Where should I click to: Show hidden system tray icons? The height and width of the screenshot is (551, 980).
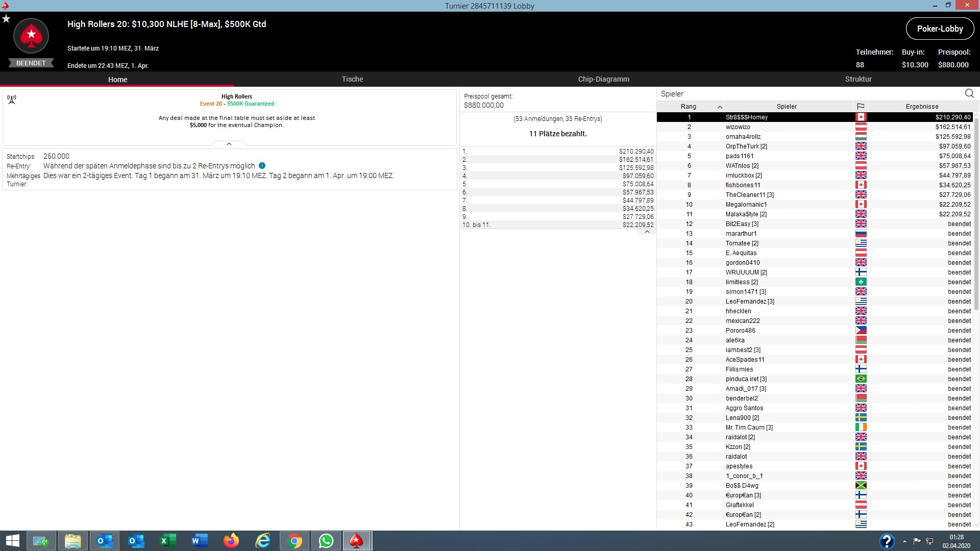904,541
